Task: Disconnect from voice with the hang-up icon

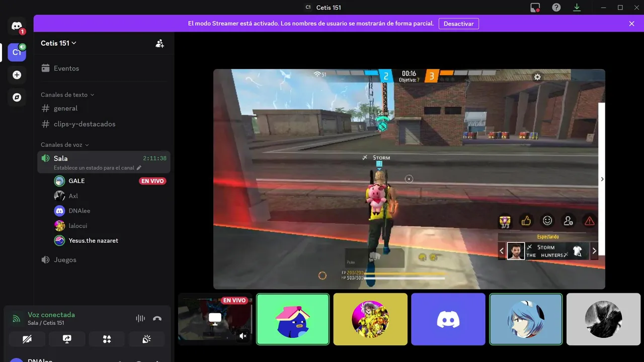Action: click(157, 318)
